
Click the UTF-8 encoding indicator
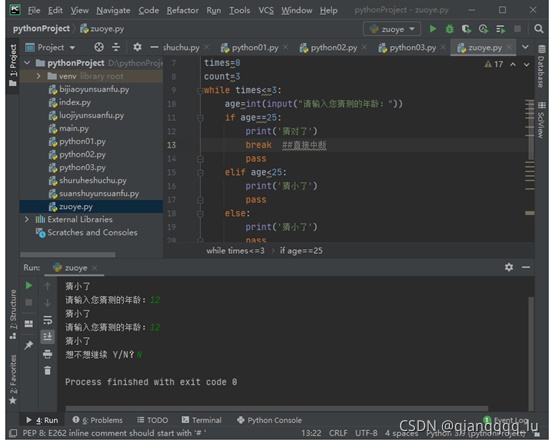click(366, 433)
